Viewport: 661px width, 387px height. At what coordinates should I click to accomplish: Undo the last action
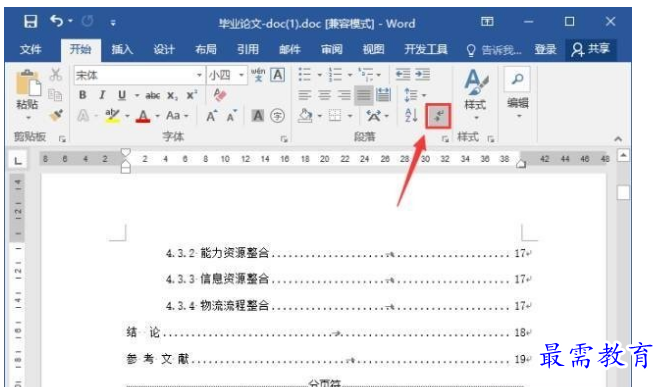coord(56,21)
